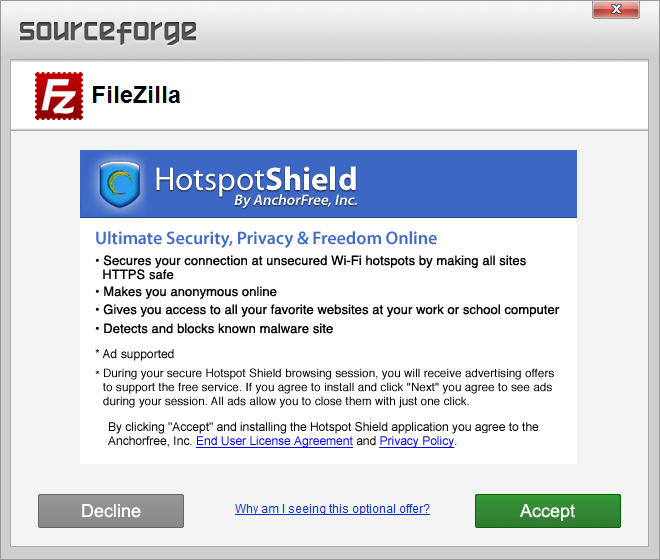The height and width of the screenshot is (560, 660).
Task: Open the Privacy Policy link
Action: [x=417, y=441]
